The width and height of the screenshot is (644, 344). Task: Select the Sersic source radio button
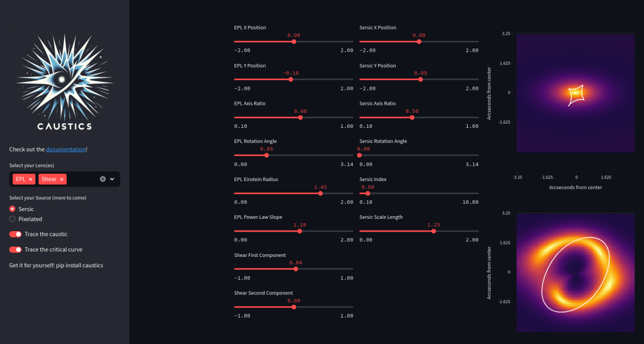point(12,209)
